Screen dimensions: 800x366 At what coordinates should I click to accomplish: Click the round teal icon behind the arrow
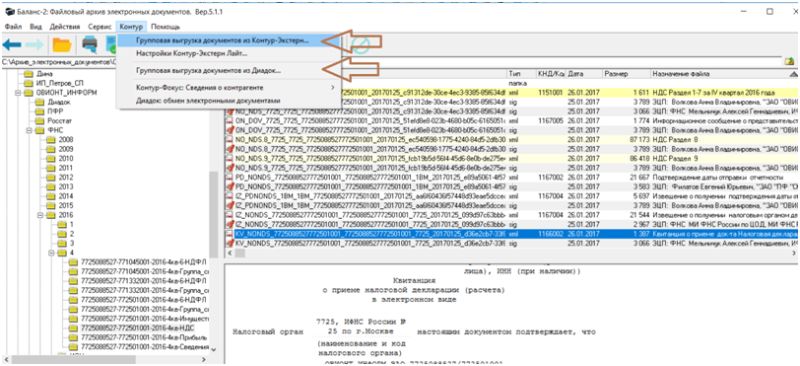point(360,45)
